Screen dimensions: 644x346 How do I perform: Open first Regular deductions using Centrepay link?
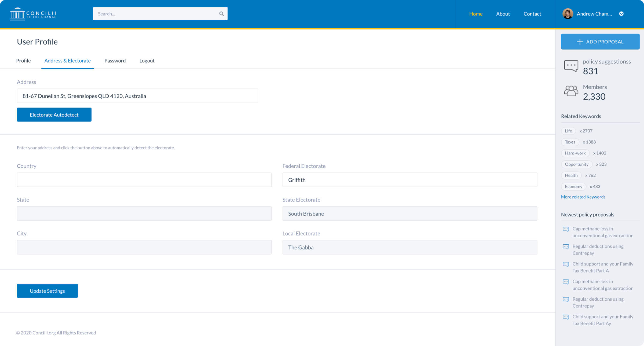pos(598,250)
